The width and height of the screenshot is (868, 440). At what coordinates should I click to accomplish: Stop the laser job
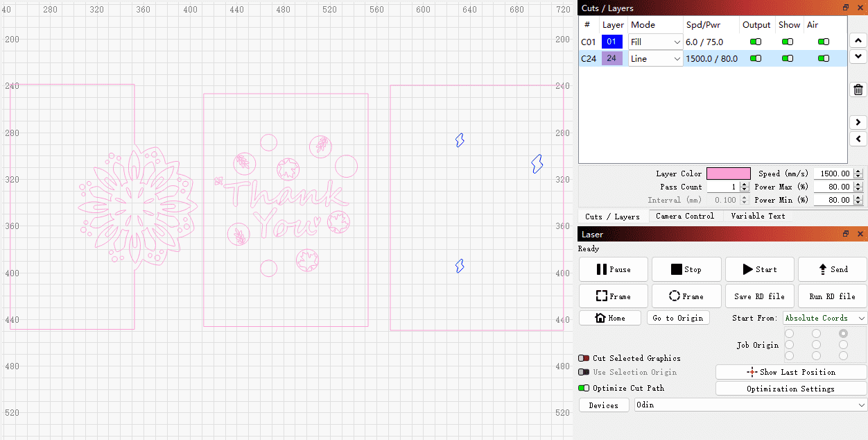point(686,269)
